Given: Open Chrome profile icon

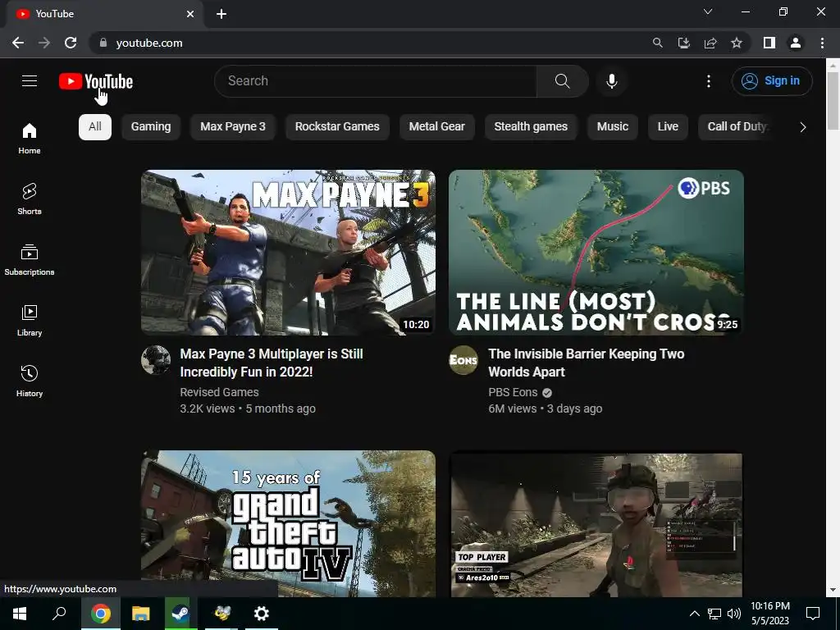Looking at the screenshot, I should tap(796, 43).
